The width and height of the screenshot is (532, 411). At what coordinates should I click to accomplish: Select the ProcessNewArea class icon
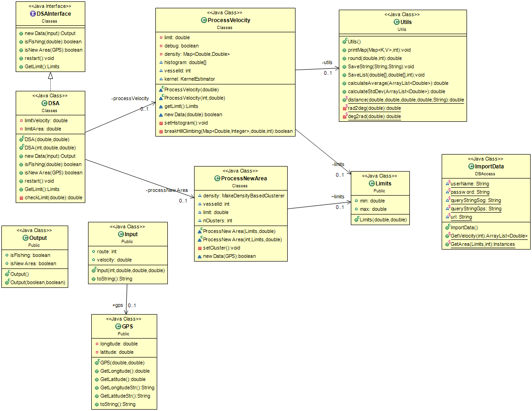tap(218, 178)
